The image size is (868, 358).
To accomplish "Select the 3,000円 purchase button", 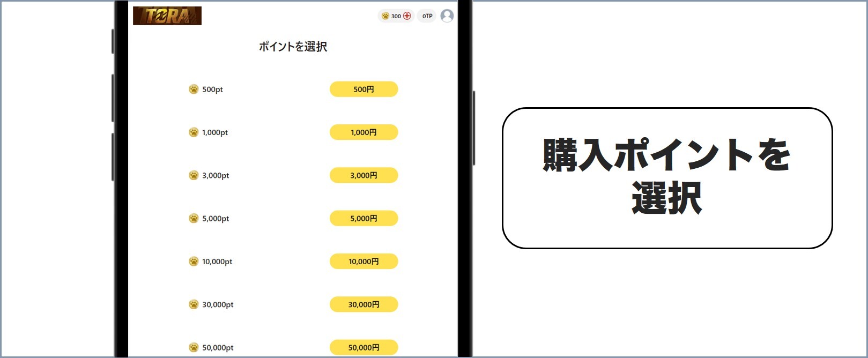I will [x=363, y=175].
